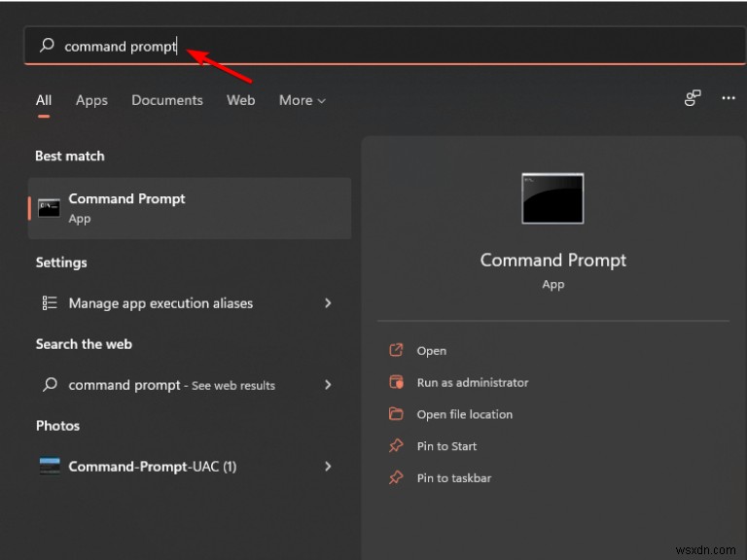This screenshot has width=747, height=560.
Task: Click the Pin to taskbar pin icon
Action: pyautogui.click(x=396, y=477)
